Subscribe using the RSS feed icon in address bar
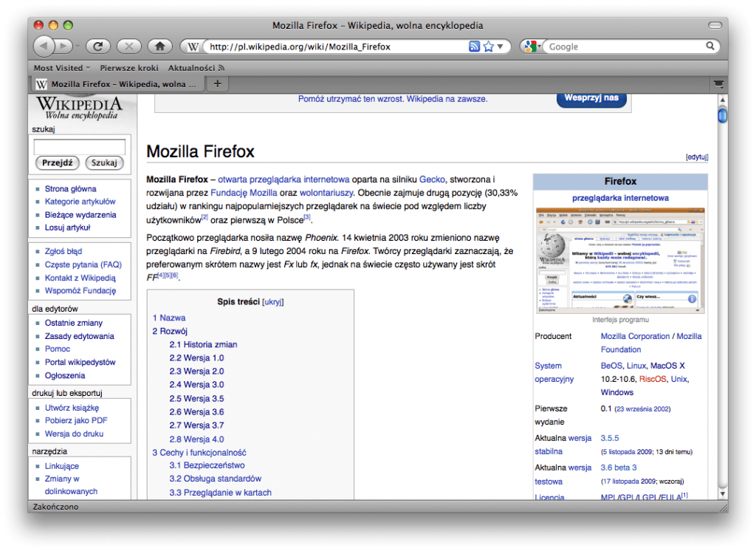Viewport: 756px width, 551px height. point(474,47)
